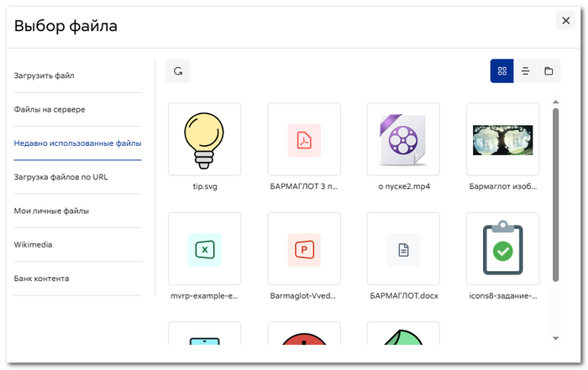
Task: Switch to folder tree view
Action: tap(549, 70)
